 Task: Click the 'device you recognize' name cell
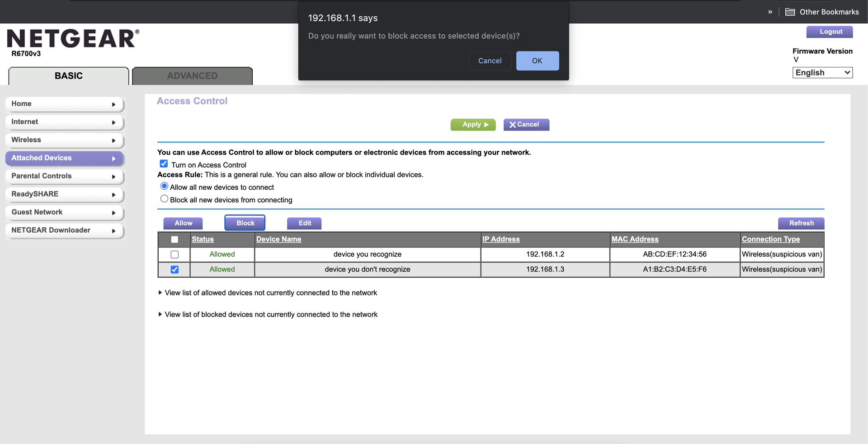[x=368, y=254]
